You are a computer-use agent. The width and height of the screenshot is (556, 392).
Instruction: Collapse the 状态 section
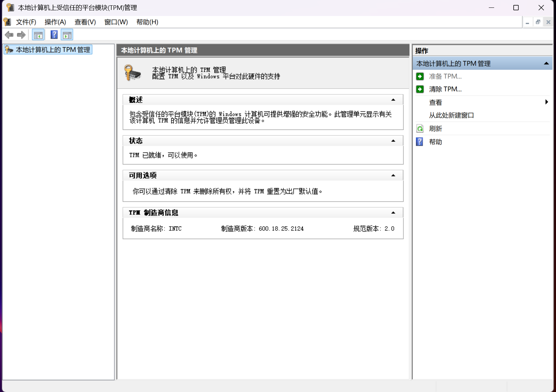(393, 141)
